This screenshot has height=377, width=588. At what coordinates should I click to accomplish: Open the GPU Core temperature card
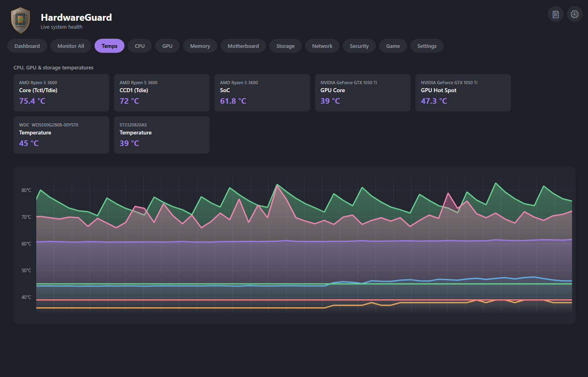tap(363, 93)
